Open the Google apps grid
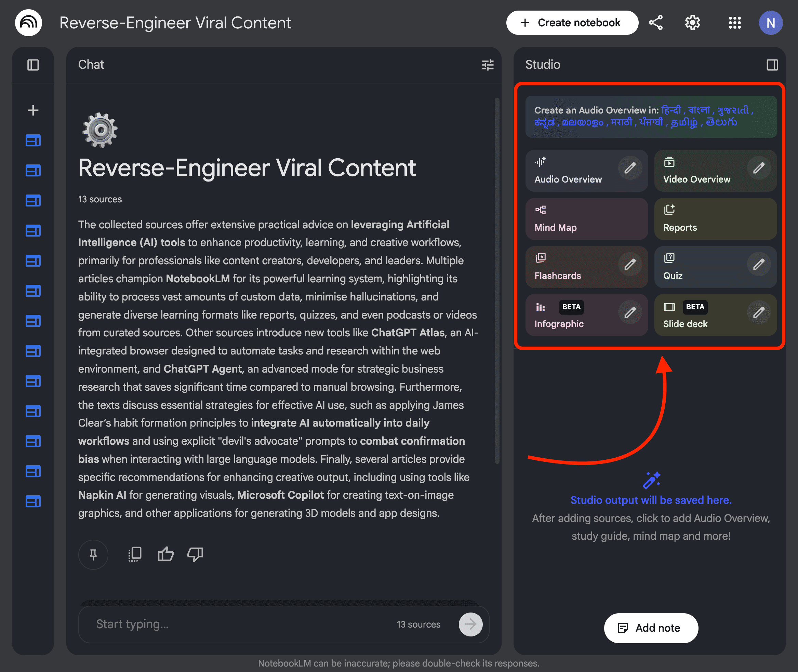The height and width of the screenshot is (672, 798). coord(734,23)
